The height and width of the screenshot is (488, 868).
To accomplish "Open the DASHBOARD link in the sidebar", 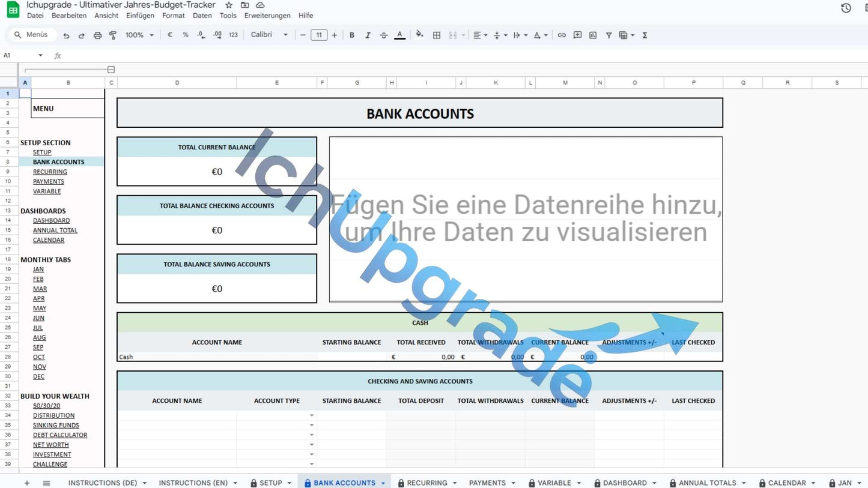I will point(51,220).
